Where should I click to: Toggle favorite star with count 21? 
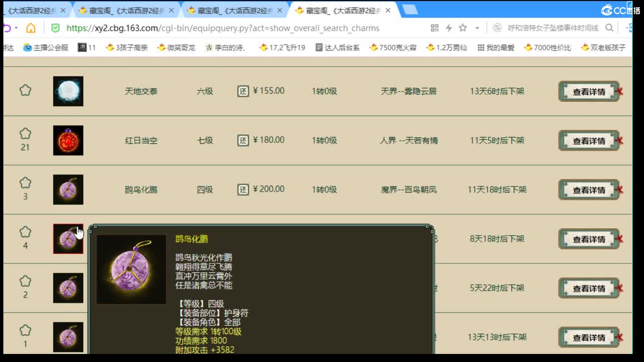25,134
